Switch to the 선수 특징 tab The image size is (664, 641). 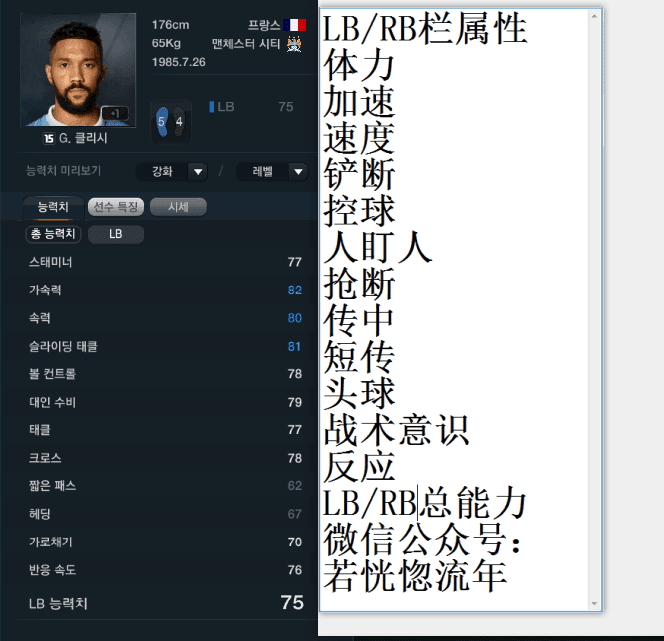click(116, 207)
